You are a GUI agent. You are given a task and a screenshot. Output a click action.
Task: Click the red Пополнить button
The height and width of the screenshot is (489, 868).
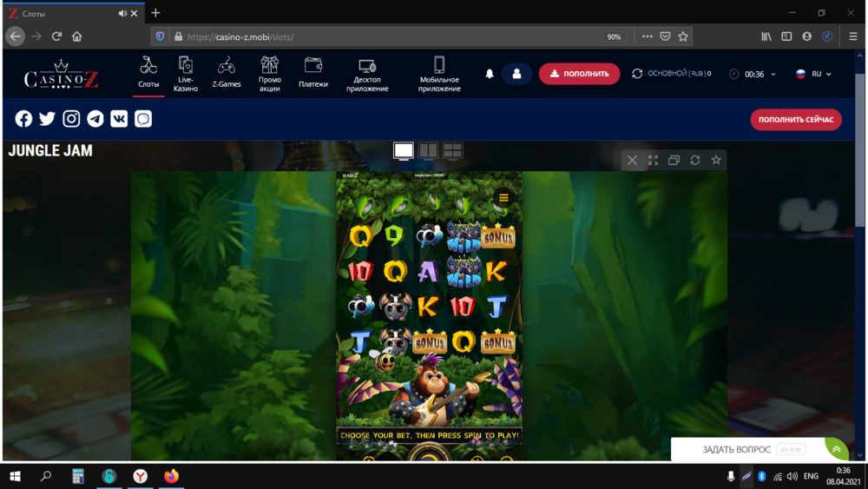pos(579,74)
